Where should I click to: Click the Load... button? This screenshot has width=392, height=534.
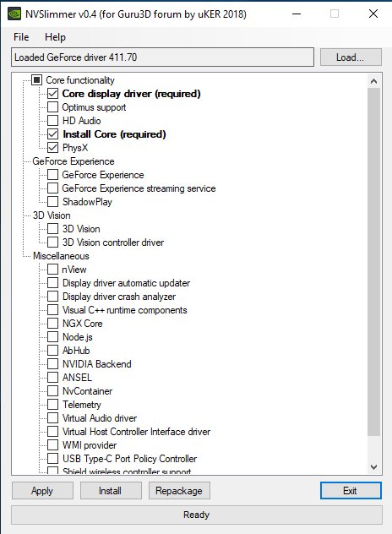(351, 57)
